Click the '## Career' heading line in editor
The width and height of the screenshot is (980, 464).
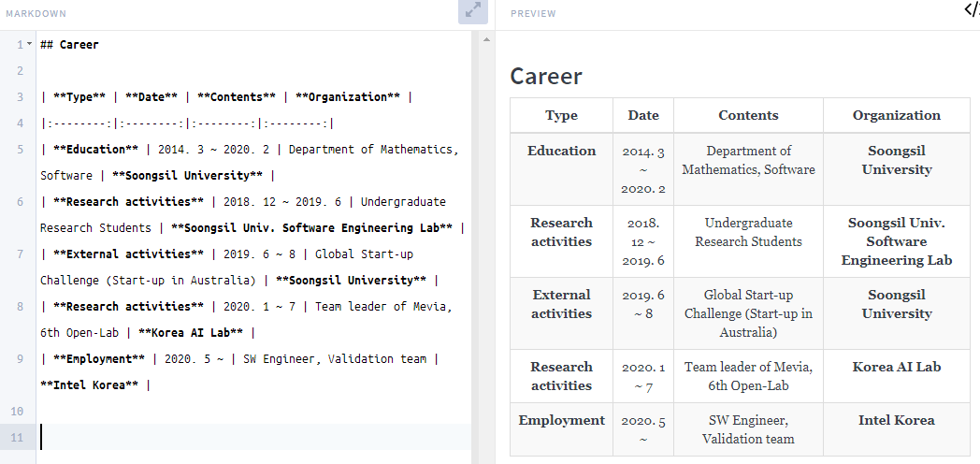(x=69, y=44)
